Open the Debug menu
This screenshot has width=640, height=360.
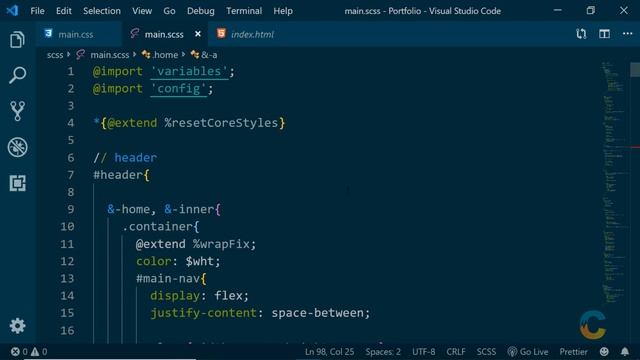[x=200, y=11]
